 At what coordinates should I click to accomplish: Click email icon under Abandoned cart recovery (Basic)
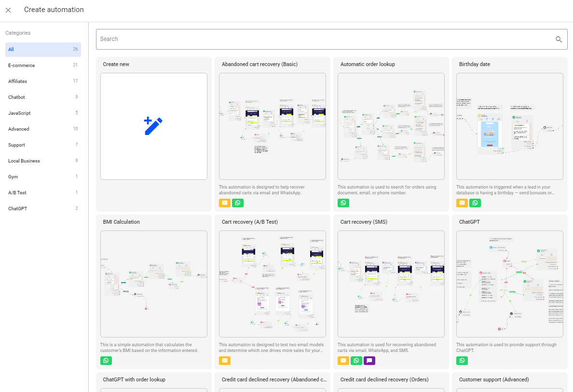[x=225, y=203]
